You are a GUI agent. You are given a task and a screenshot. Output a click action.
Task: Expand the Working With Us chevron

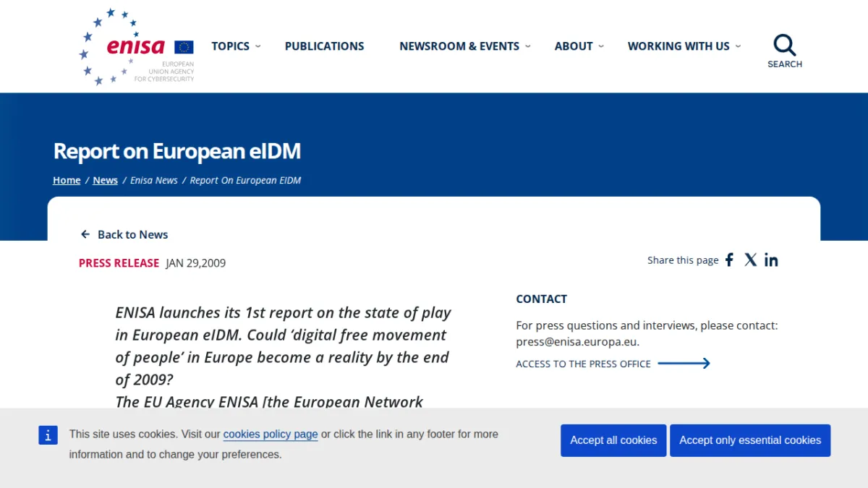738,46
